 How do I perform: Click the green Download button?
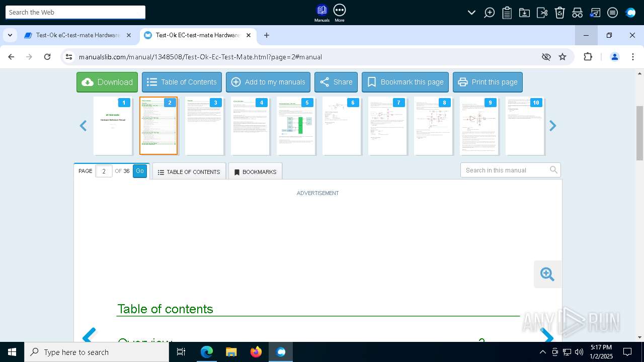pyautogui.click(x=107, y=82)
